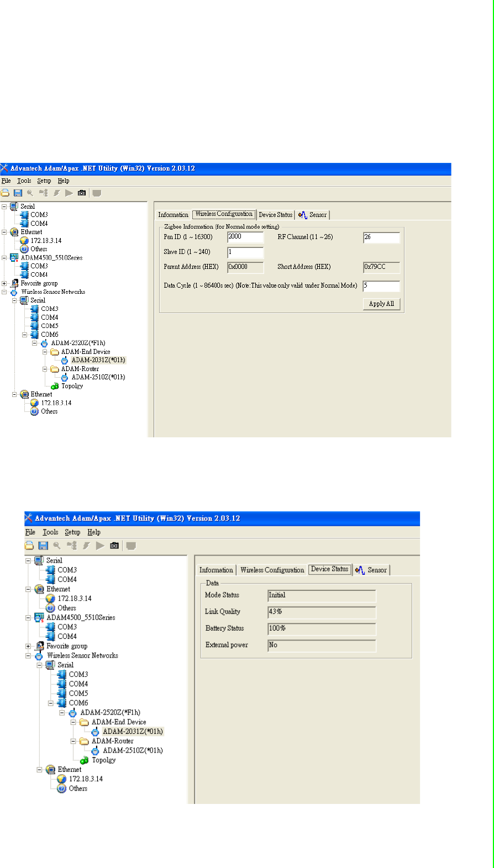The image size is (494, 868).
Task: Click Topolgy node icon in Pan ID window tree
Action: pyautogui.click(x=55, y=386)
